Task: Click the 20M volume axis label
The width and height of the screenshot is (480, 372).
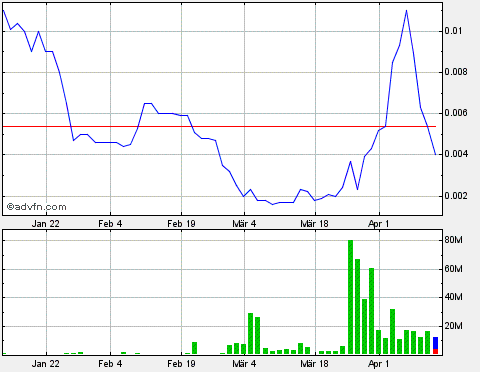Action: coord(453,326)
